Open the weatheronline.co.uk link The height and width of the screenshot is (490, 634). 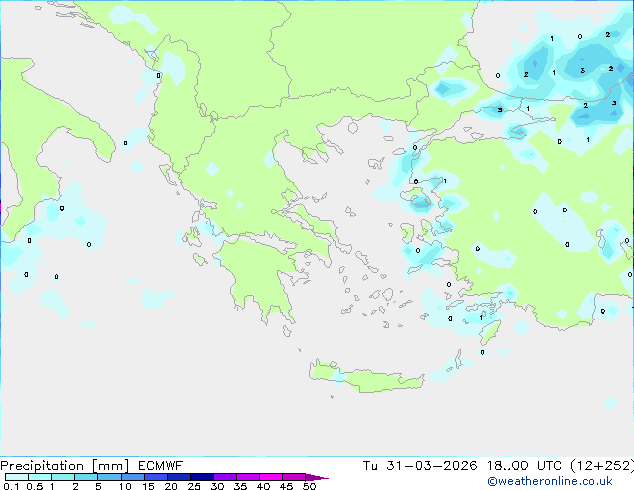coord(550,481)
